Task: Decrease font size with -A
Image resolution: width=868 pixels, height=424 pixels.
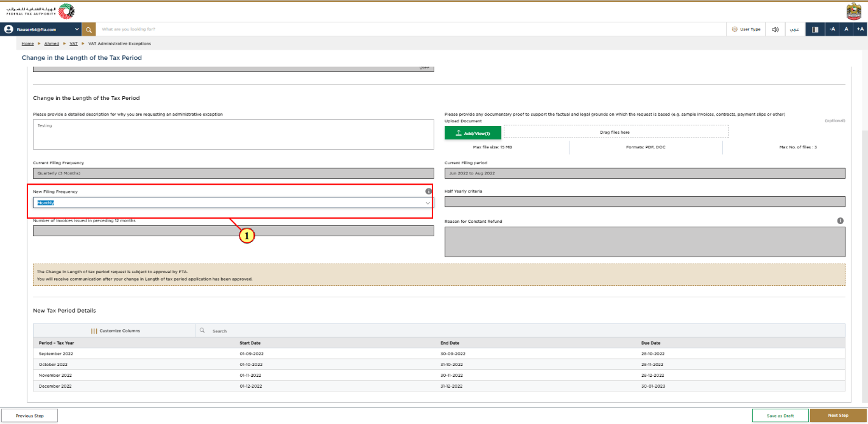Action: coord(832,29)
